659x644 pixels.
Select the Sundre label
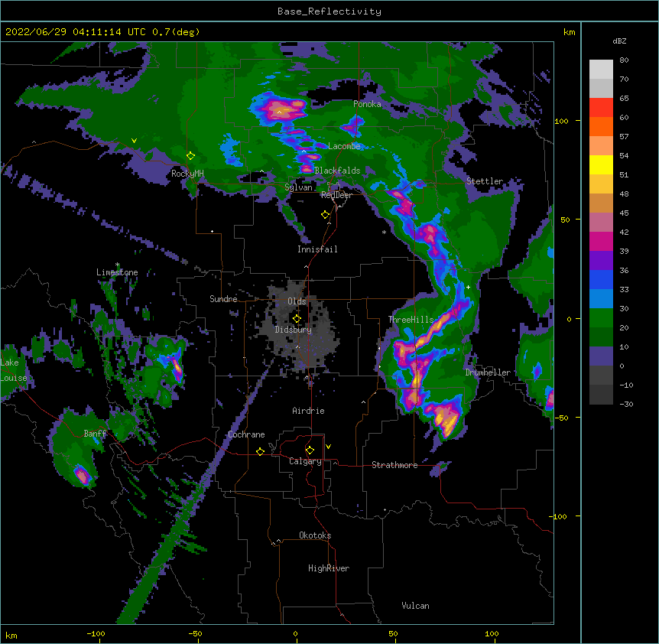click(223, 299)
